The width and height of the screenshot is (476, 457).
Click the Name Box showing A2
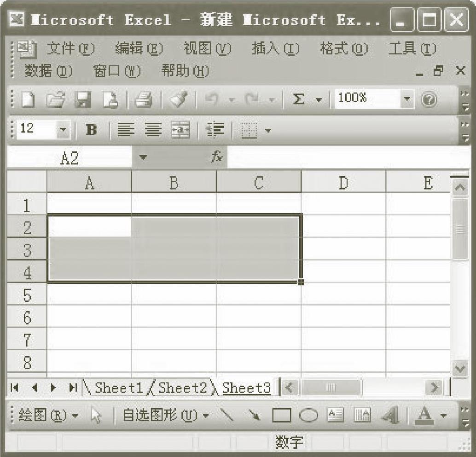70,157
